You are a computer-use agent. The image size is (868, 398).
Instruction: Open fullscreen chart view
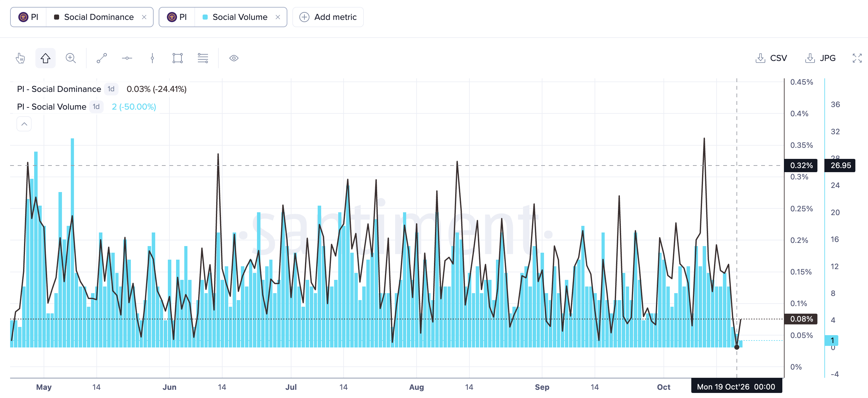click(857, 58)
